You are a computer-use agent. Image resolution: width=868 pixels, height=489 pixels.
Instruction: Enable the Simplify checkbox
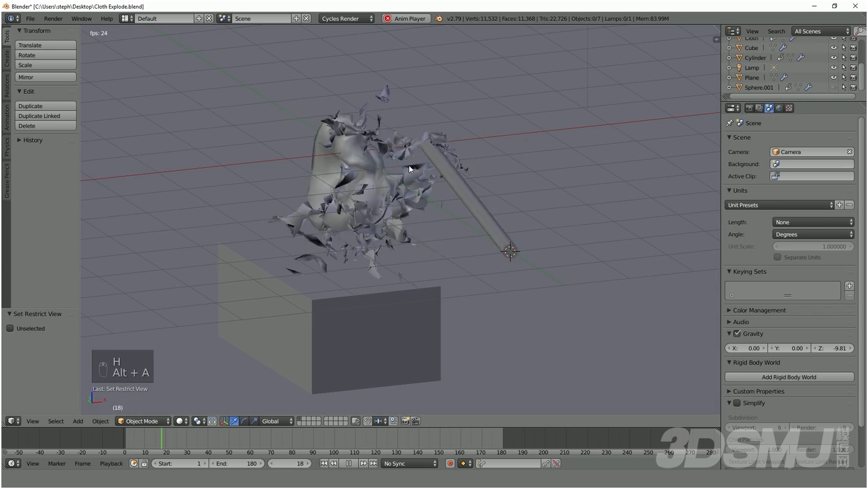738,403
